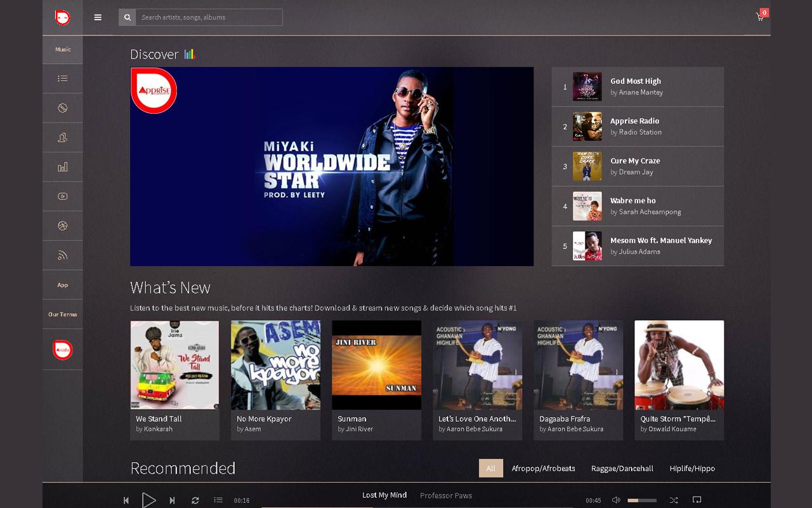Open the artists person icon in sidebar
812x508 pixels.
click(63, 137)
